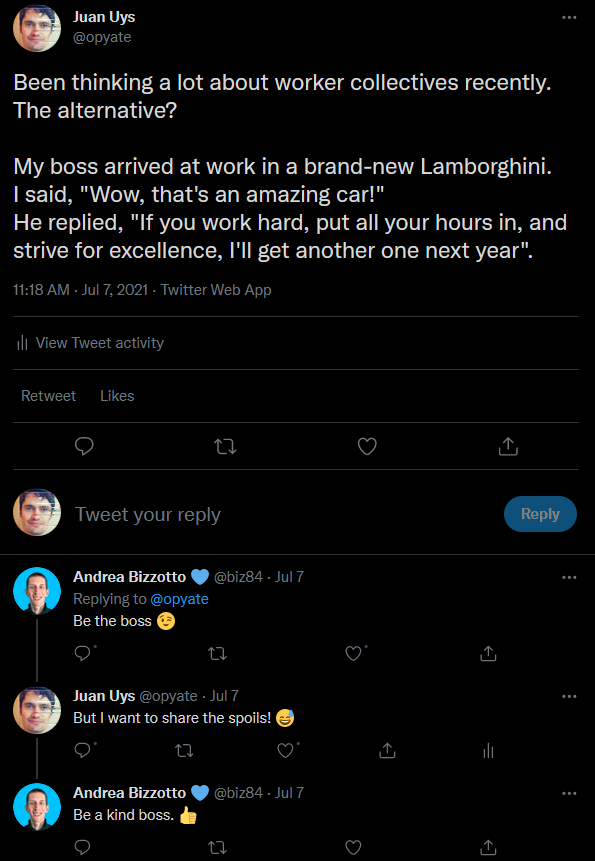The height and width of the screenshot is (861, 595).
Task: Open the @opyate mention link
Action: [179, 599]
